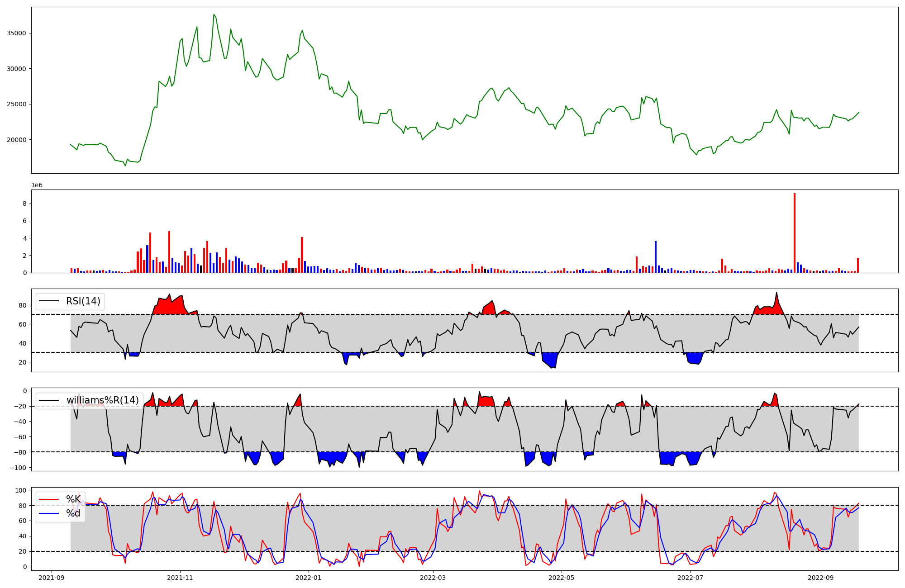Click the 2022-01 x-axis date label
Viewport: 905px width, 588px height.
309,578
